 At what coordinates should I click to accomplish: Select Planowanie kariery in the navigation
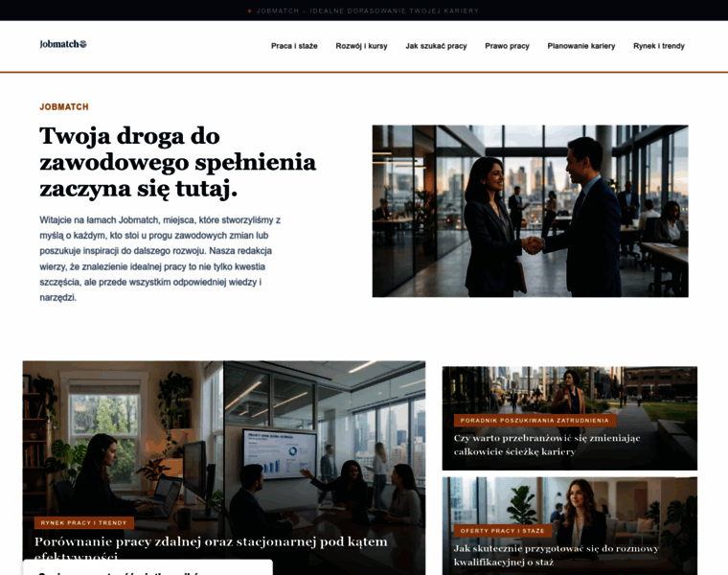pyautogui.click(x=581, y=46)
